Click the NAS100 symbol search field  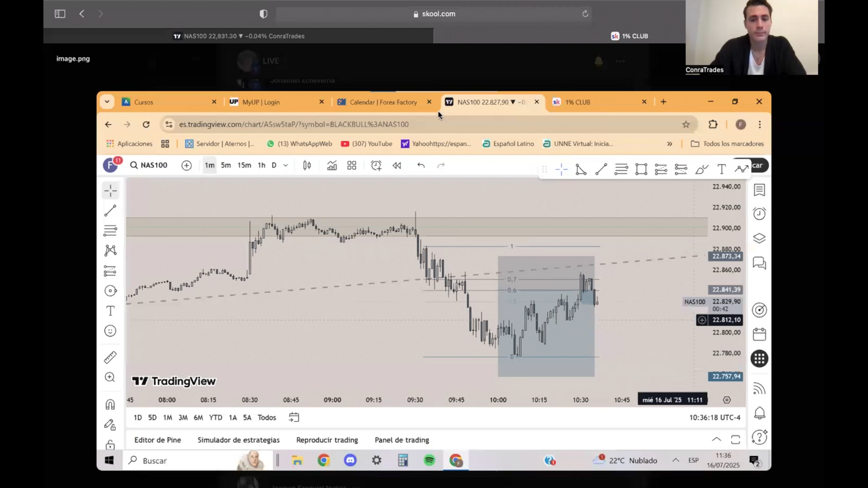click(149, 166)
